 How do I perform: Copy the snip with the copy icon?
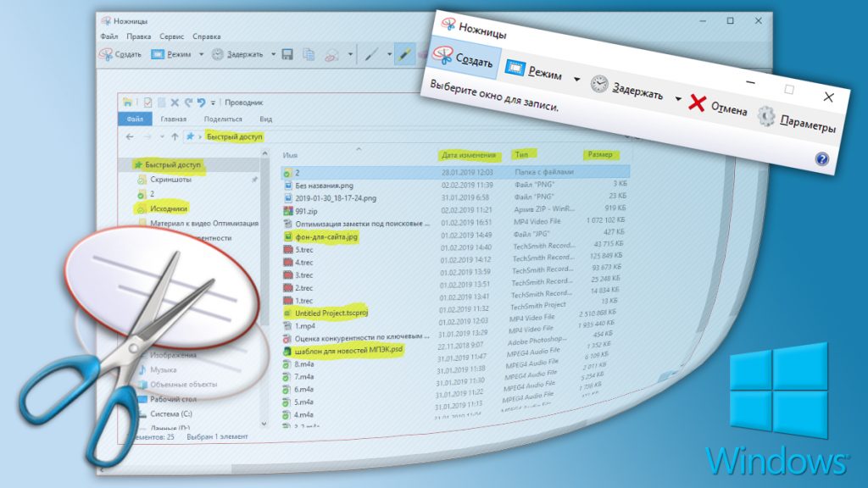(x=309, y=54)
